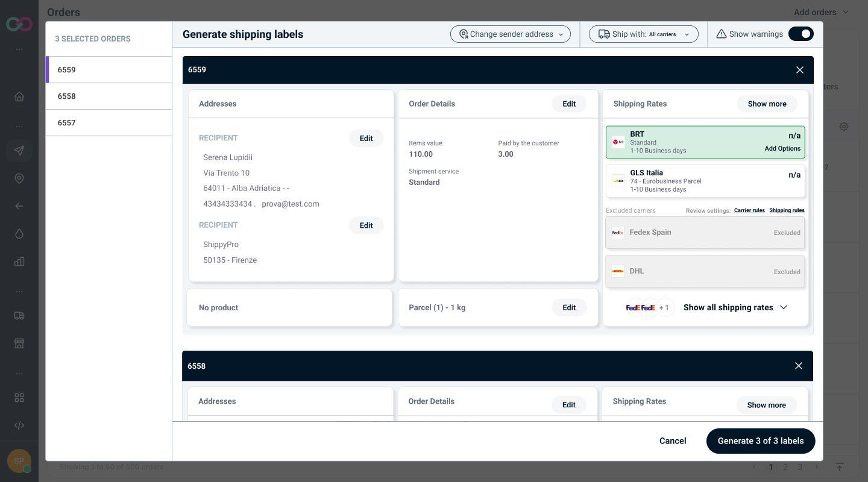Edit Order Details for order 6558
This screenshot has width=868, height=482.
pyautogui.click(x=568, y=405)
